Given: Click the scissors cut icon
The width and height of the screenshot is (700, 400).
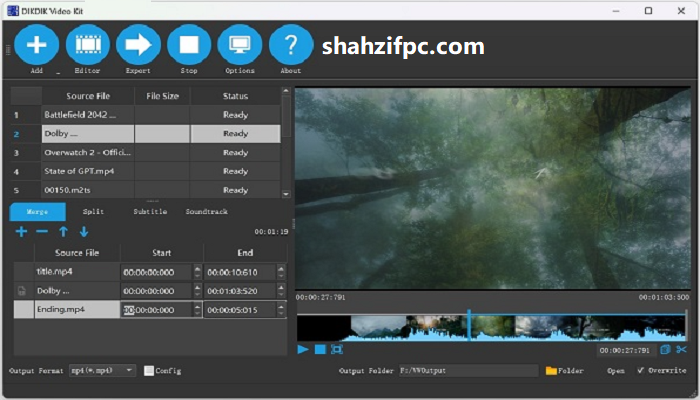Looking at the screenshot, I should tap(681, 350).
